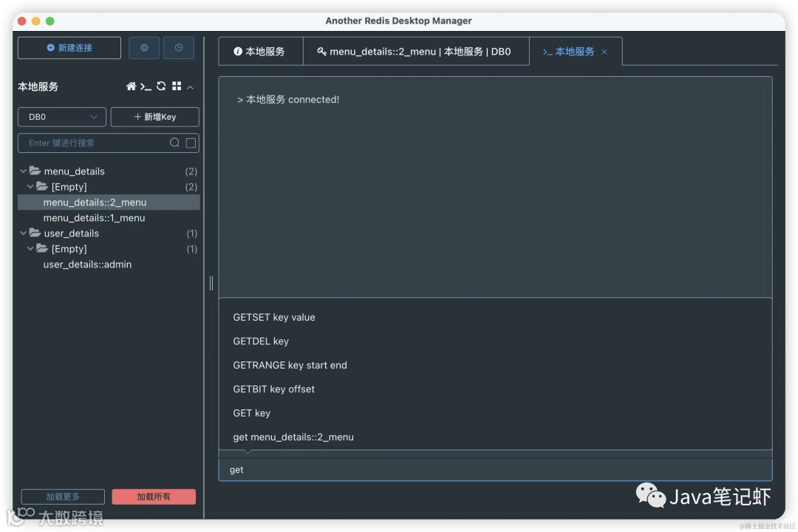
Task: Switch to the menu_details::2_menu key tab
Action: (416, 52)
